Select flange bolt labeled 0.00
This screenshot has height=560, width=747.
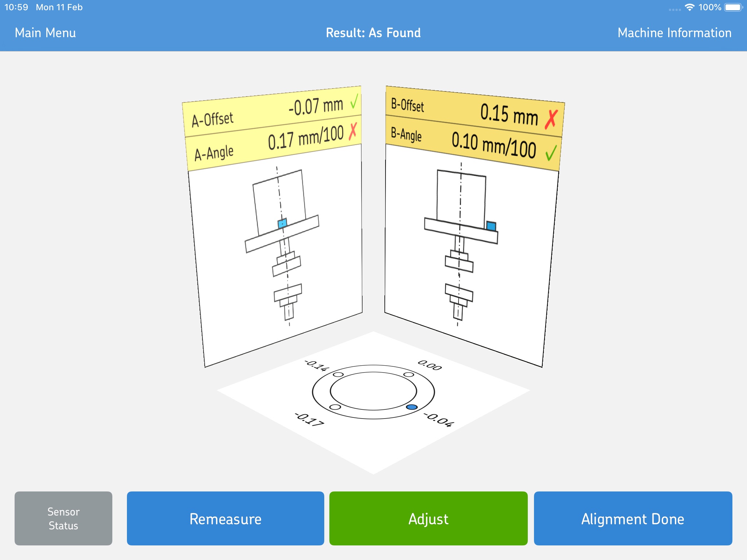pyautogui.click(x=409, y=374)
